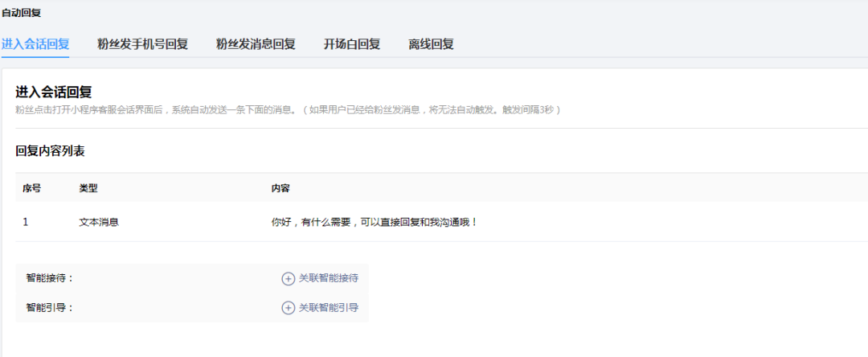The image size is (868, 357).
Task: Click the 文本消息 type cell
Action: click(x=99, y=222)
